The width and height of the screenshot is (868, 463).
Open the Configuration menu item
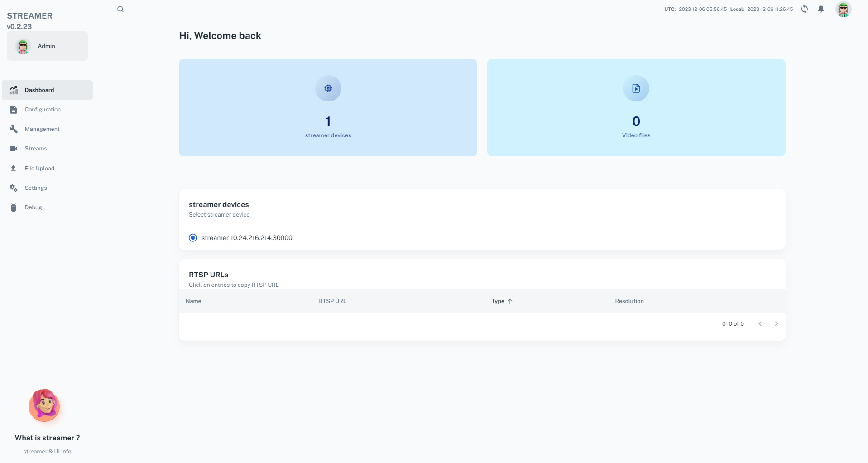[43, 110]
